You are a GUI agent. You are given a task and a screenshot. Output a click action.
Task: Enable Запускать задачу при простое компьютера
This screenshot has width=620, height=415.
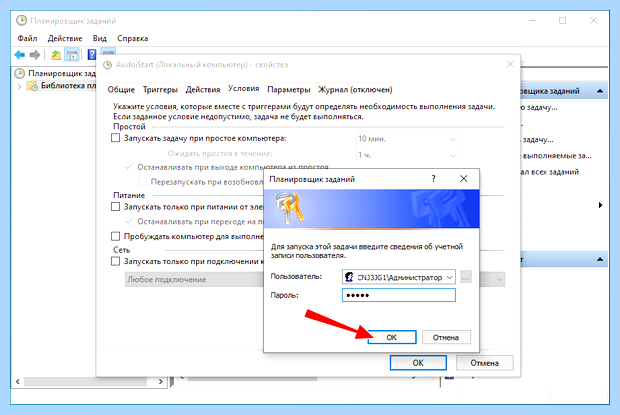(x=115, y=138)
